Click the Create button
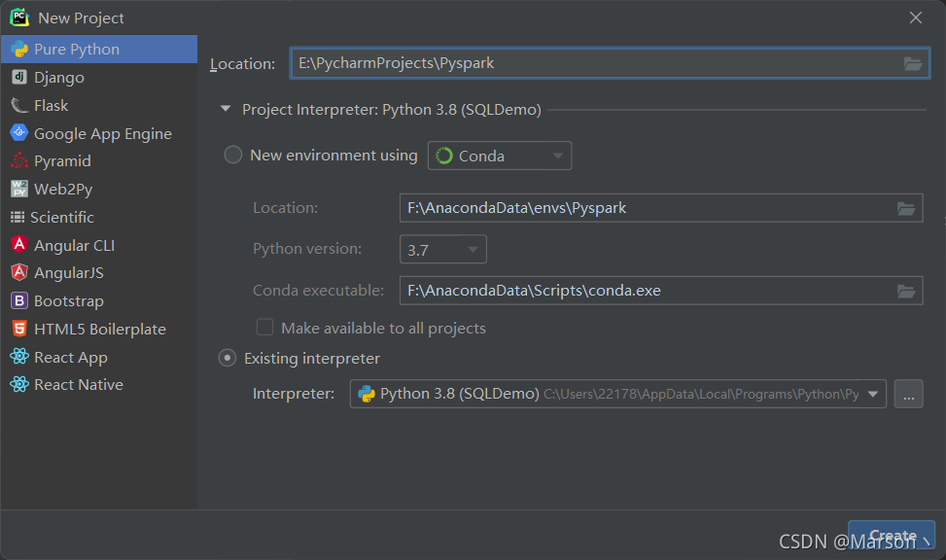946x560 pixels. click(892, 536)
